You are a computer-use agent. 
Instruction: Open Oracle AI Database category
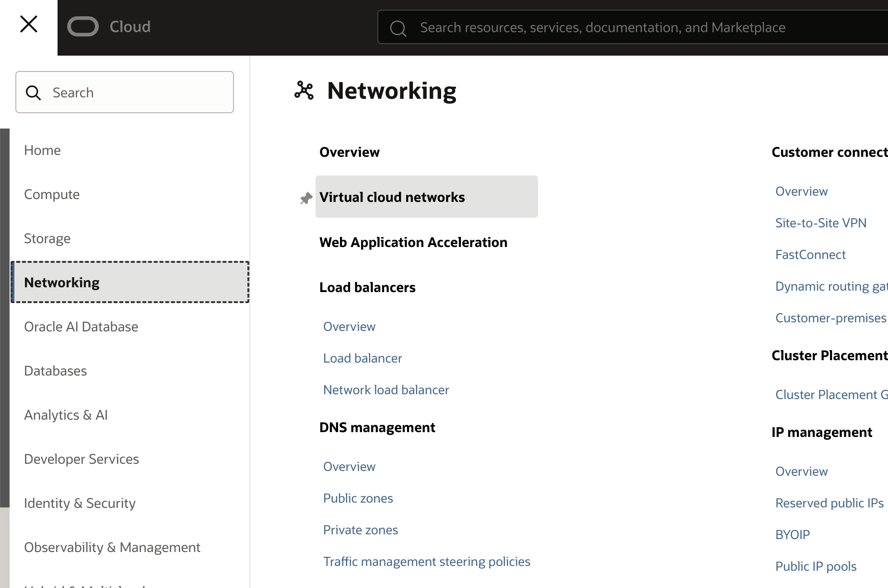(81, 327)
